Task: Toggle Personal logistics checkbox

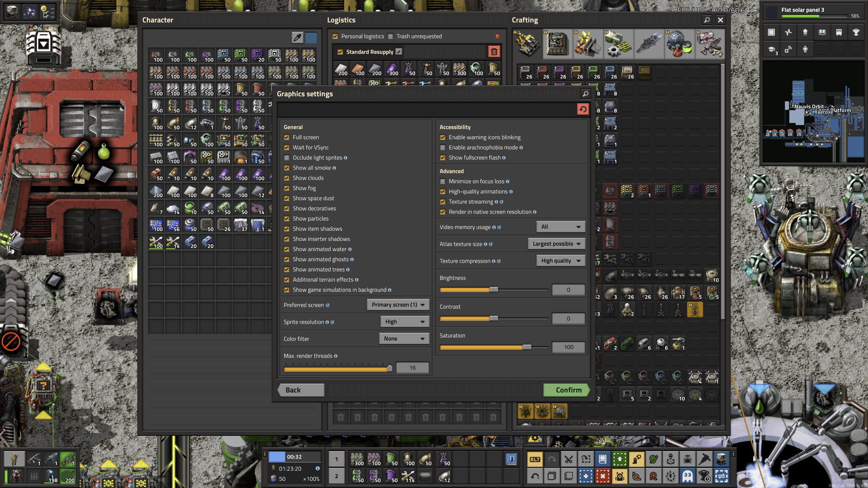Action: 335,36
